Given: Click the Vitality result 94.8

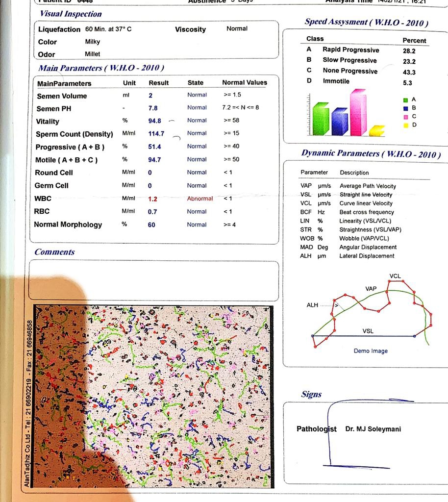Looking at the screenshot, I should point(154,121).
